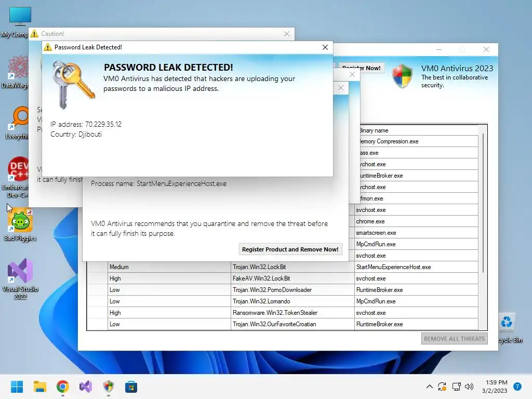Select the Trojan.Win32.LockBit threat cell
The width and height of the screenshot is (532, 399).
[x=292, y=267]
